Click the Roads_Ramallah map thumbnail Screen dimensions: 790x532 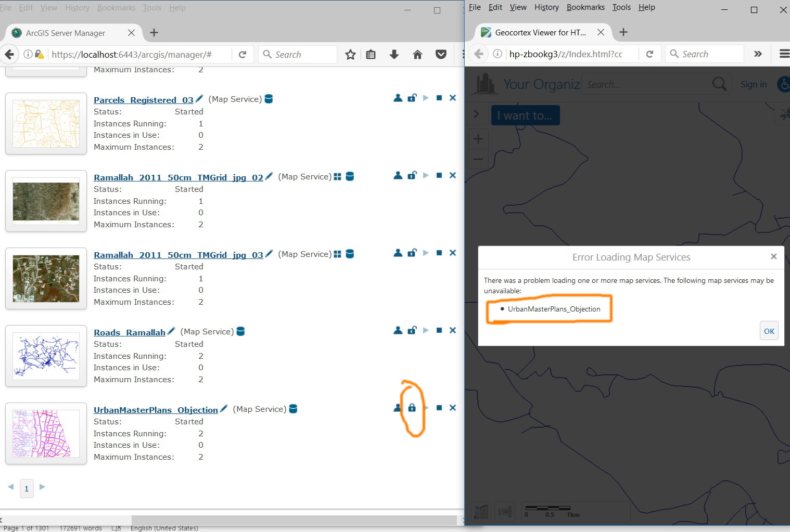click(x=46, y=356)
